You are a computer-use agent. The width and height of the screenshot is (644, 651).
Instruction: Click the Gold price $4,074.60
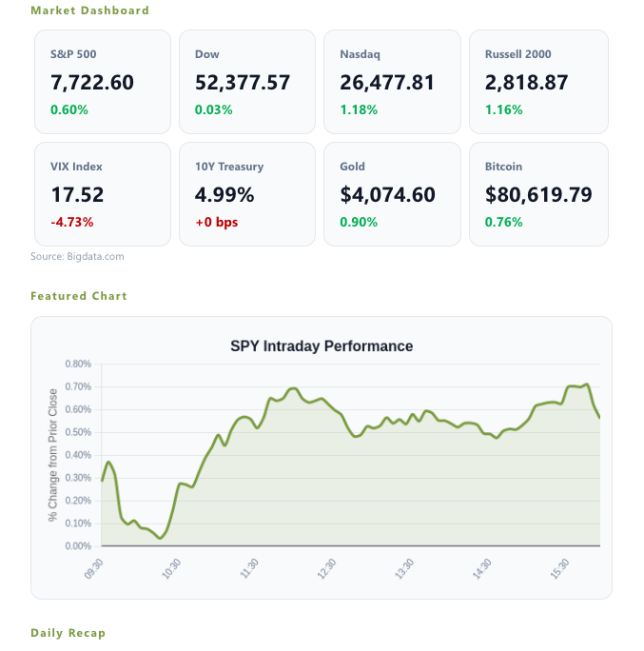387,195
